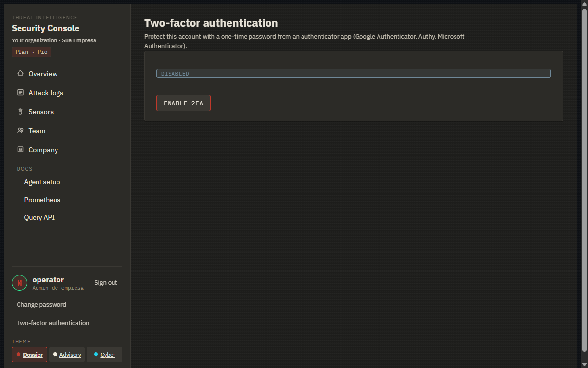
Task: Sign out of the console
Action: coord(106,283)
